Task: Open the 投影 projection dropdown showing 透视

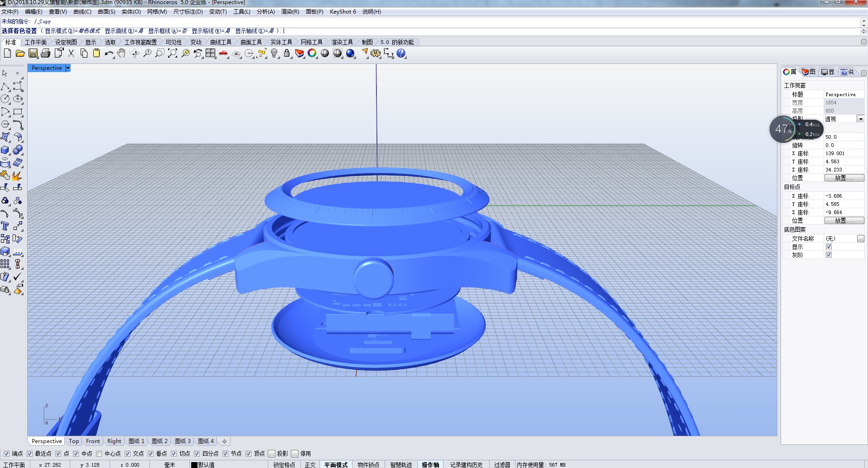Action: (x=860, y=119)
